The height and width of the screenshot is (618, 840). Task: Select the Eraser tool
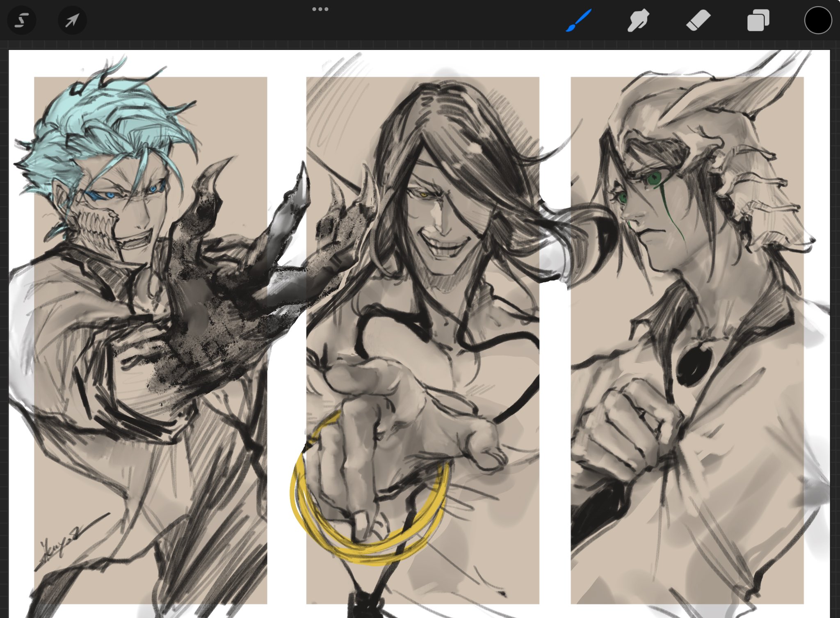(x=698, y=21)
